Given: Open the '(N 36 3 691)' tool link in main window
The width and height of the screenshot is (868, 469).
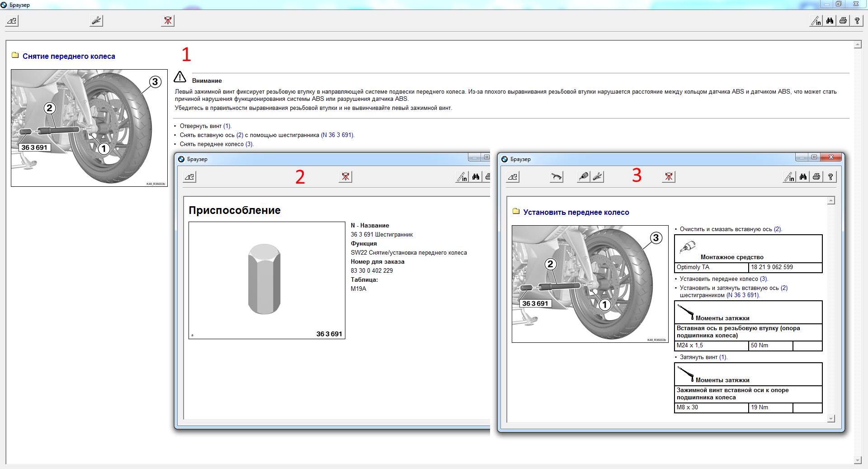Looking at the screenshot, I should (337, 135).
